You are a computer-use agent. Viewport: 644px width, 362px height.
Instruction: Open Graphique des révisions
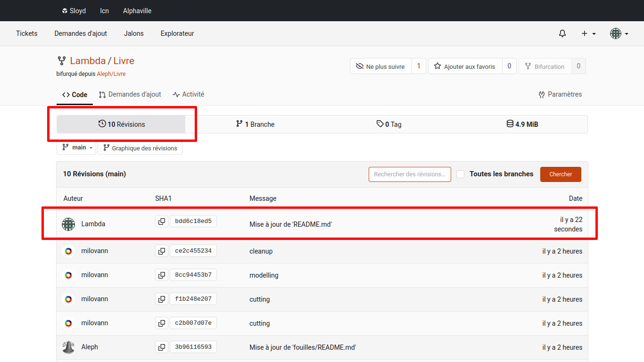(x=140, y=148)
